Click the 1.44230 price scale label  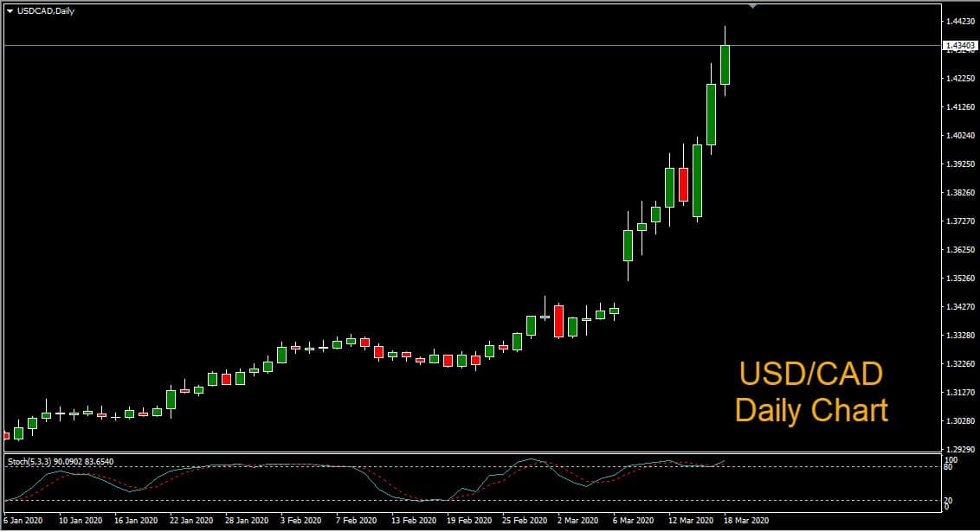click(958, 22)
